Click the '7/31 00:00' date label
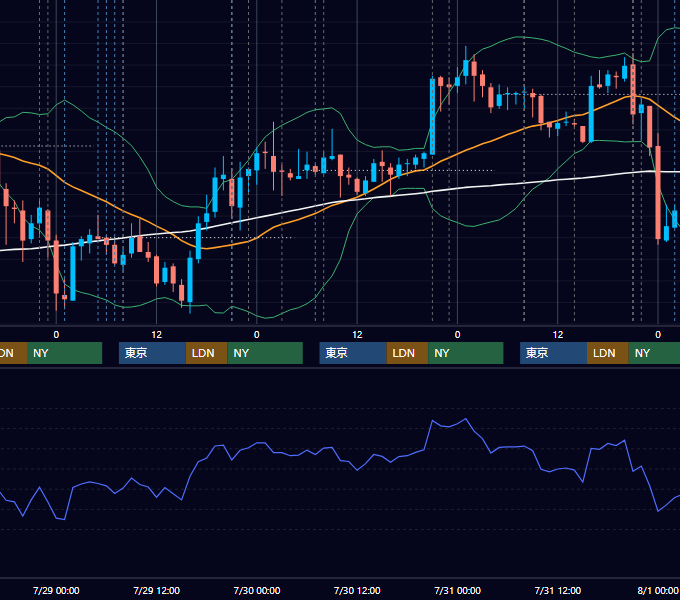The image size is (680, 600). pos(458,590)
